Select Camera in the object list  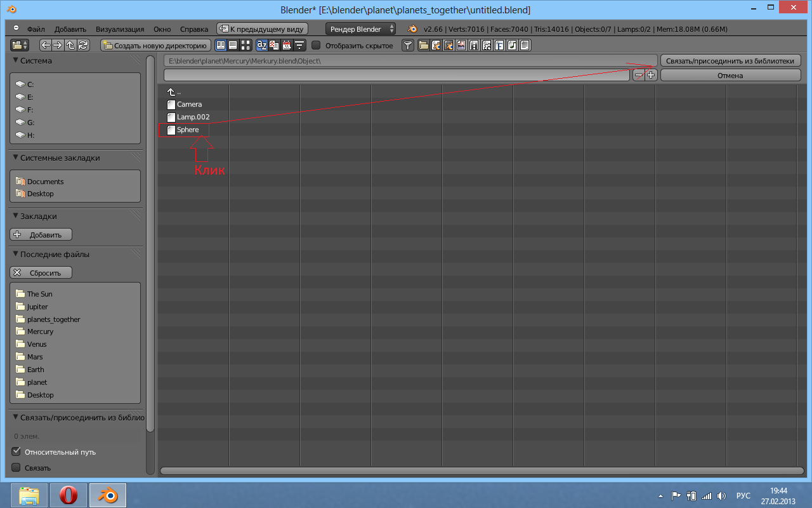click(x=189, y=104)
